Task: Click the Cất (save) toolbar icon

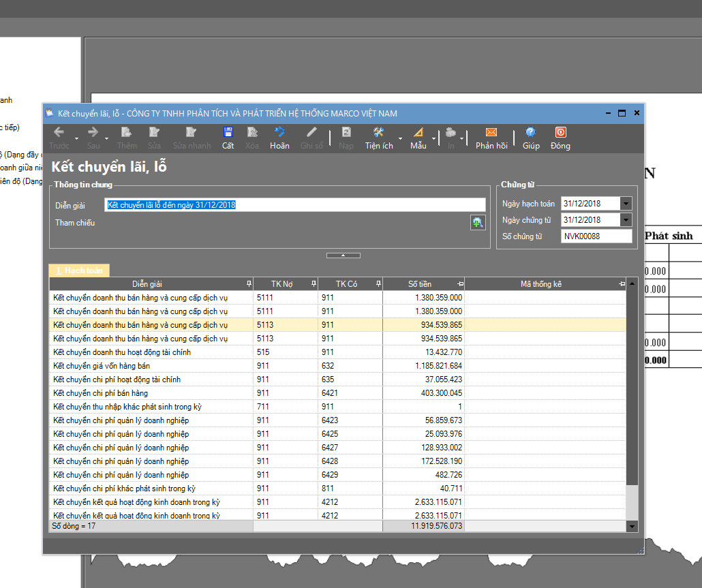Action: pyautogui.click(x=228, y=133)
